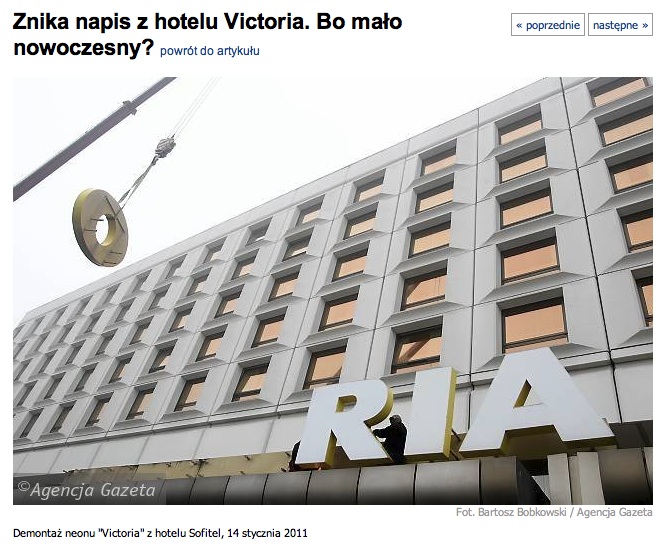Go to the previous photo with « poprzednie

tap(548, 25)
